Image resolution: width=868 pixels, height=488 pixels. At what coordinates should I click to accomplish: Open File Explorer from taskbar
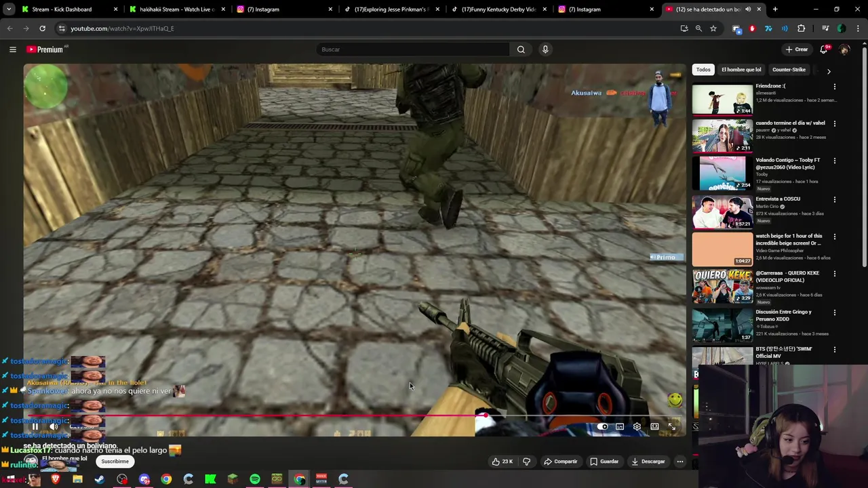click(77, 479)
